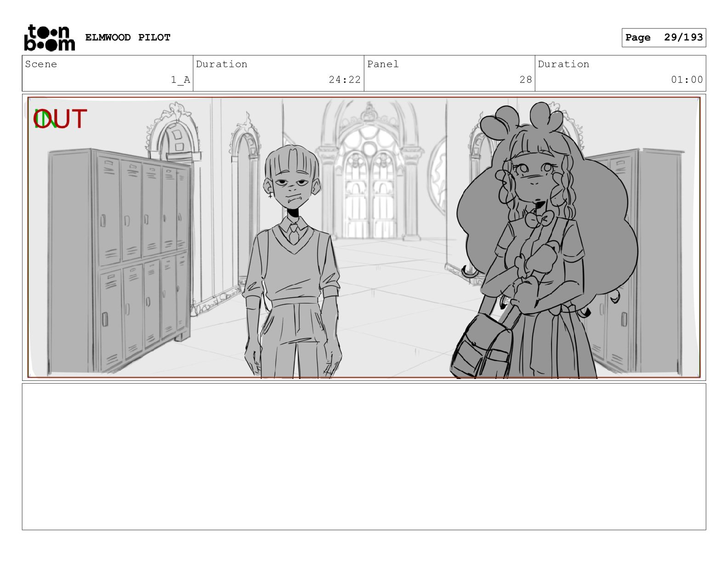This screenshot has height=563, width=728.
Task: Click the 'Scene' header label
Action: pos(41,64)
